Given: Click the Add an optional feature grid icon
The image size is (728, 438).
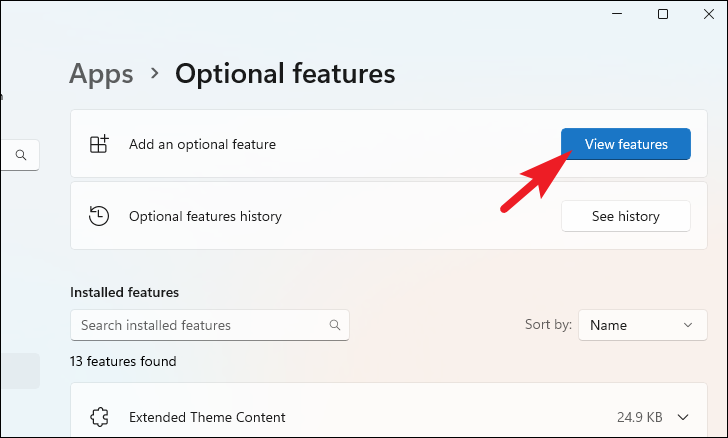Looking at the screenshot, I should [x=98, y=145].
